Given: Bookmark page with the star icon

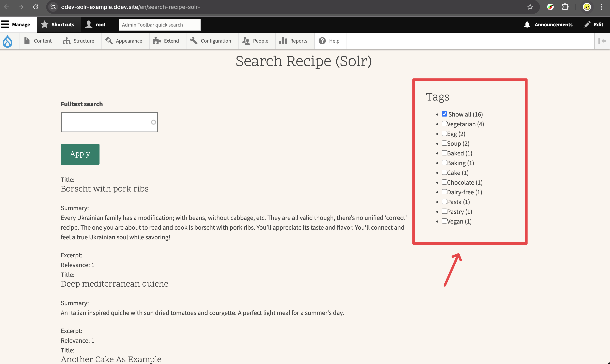Looking at the screenshot, I should pyautogui.click(x=530, y=7).
